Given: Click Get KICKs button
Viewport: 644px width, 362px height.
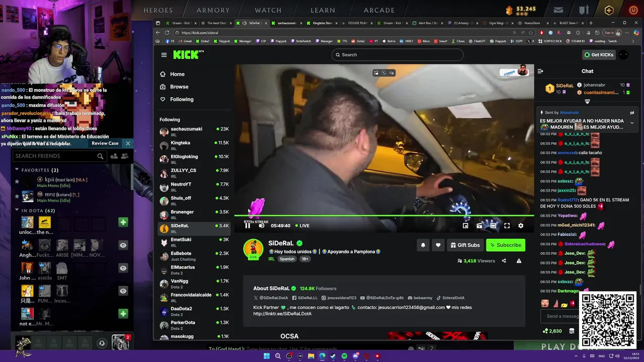Looking at the screenshot, I should point(599,55).
